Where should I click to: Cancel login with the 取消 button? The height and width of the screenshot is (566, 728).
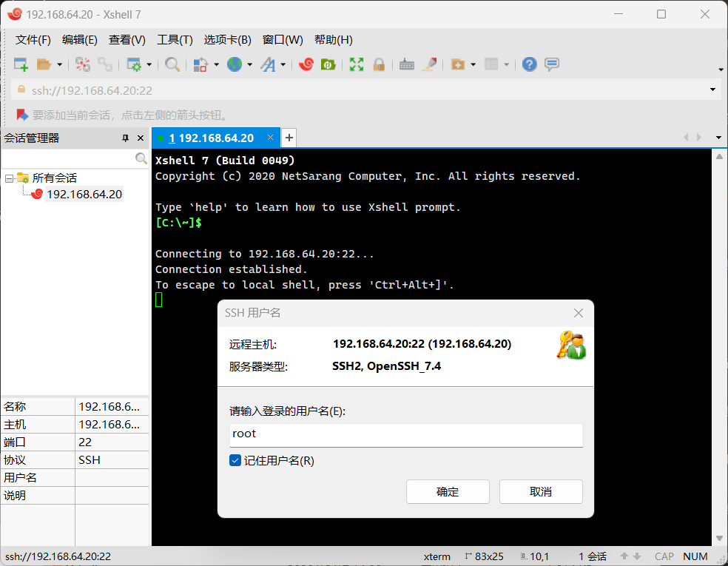541,492
